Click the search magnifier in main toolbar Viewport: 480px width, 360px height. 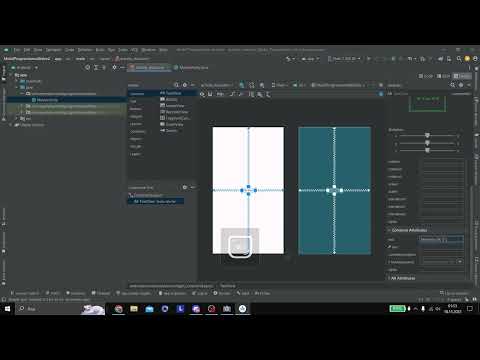click(x=459, y=59)
